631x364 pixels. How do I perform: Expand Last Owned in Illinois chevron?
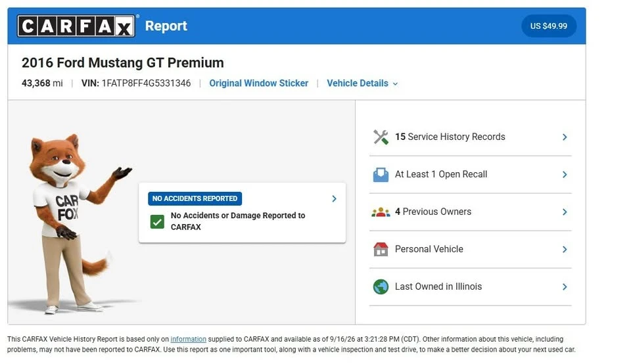pos(565,286)
